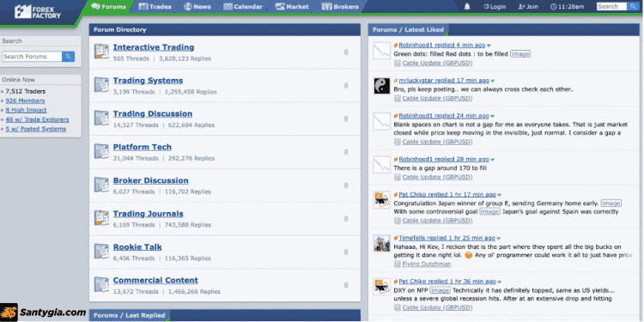Open the Rookie Talk forum
Viewport: 644px width, 322px height.
(137, 246)
